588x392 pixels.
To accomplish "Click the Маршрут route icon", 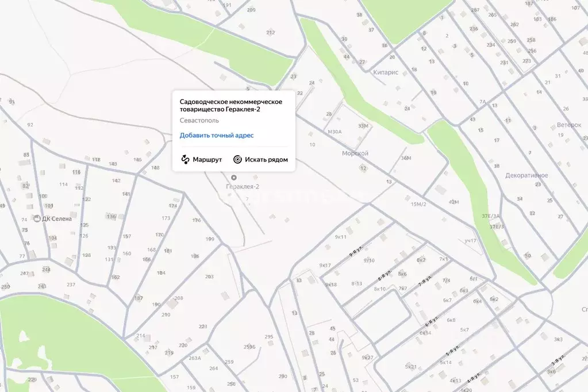I will coord(185,159).
